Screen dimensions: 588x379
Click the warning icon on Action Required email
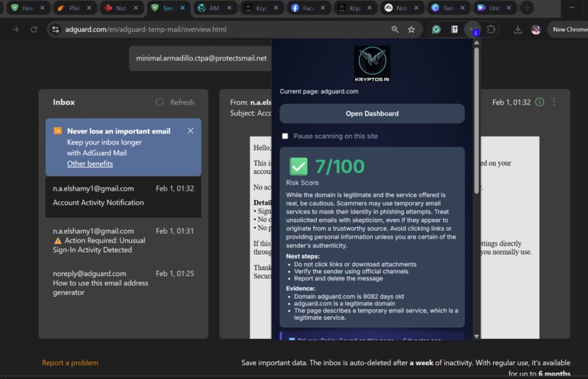click(58, 240)
